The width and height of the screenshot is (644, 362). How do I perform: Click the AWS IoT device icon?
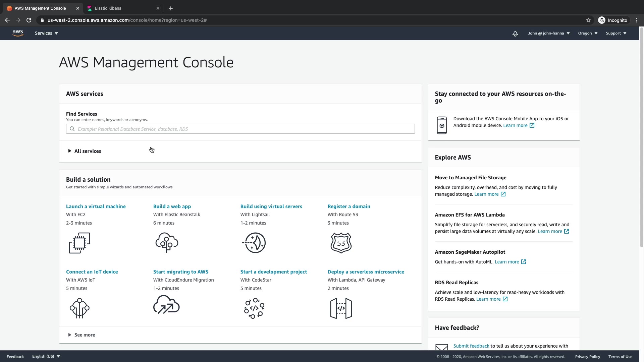pos(79,308)
